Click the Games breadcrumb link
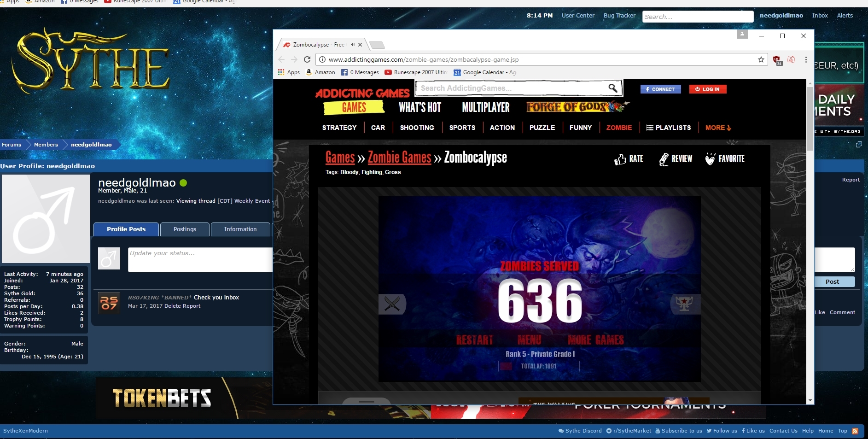 [340, 158]
